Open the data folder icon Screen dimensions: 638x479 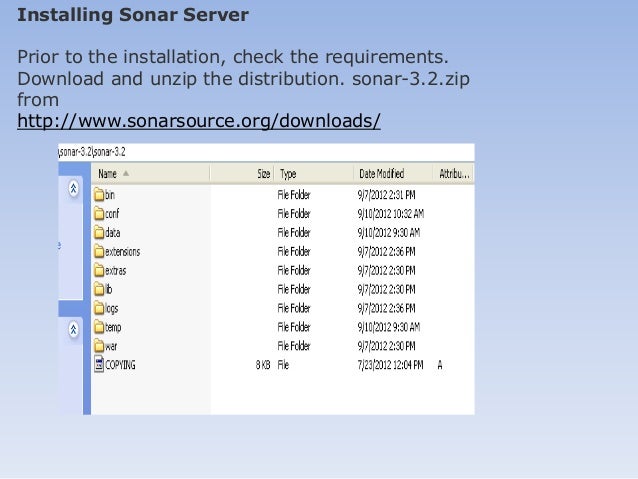point(99,232)
